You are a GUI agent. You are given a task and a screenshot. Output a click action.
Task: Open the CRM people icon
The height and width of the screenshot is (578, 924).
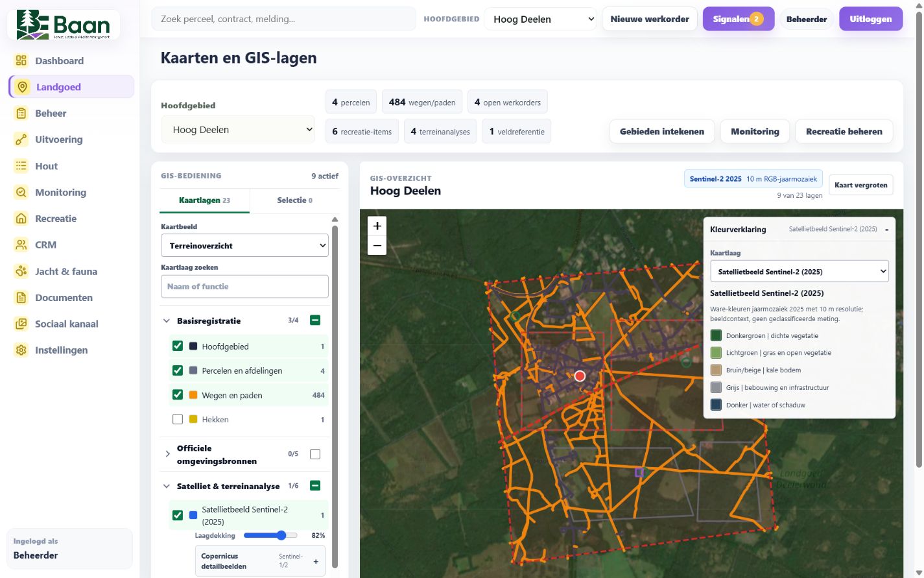click(21, 245)
